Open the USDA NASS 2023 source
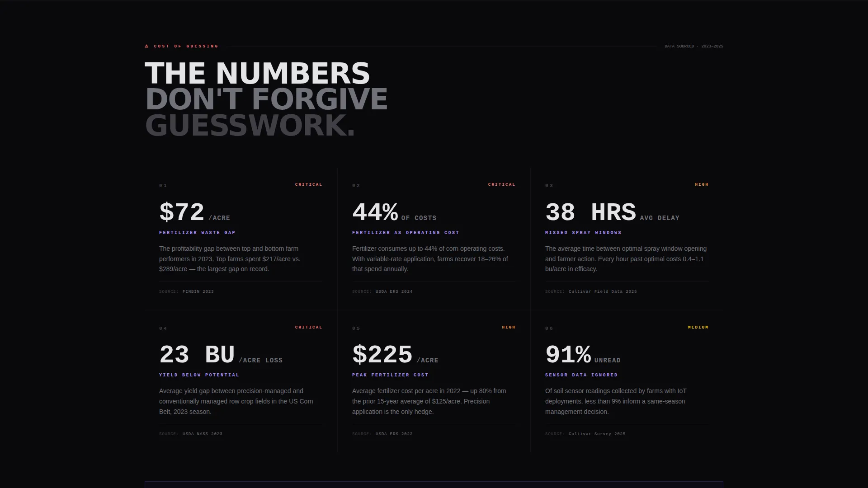868x488 pixels. [202, 434]
